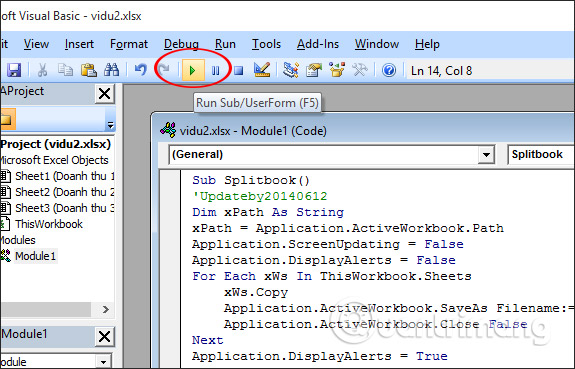This screenshot has width=575, height=369.
Task: Open Project Explorer from the toolbar
Action: pos(291,70)
